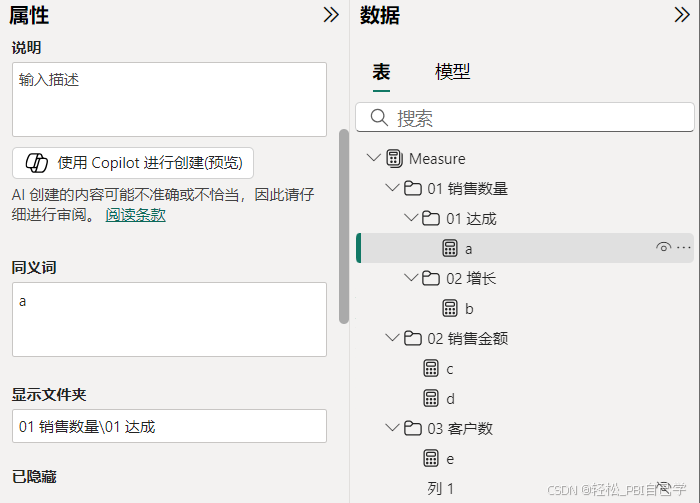Viewport: 700px width, 503px height.
Task: Toggle the hidden icon beside 列 1
Action: pyautogui.click(x=664, y=488)
